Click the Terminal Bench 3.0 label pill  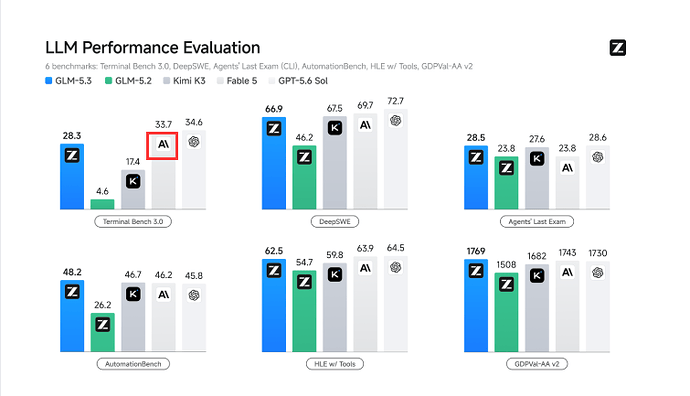[133, 221]
